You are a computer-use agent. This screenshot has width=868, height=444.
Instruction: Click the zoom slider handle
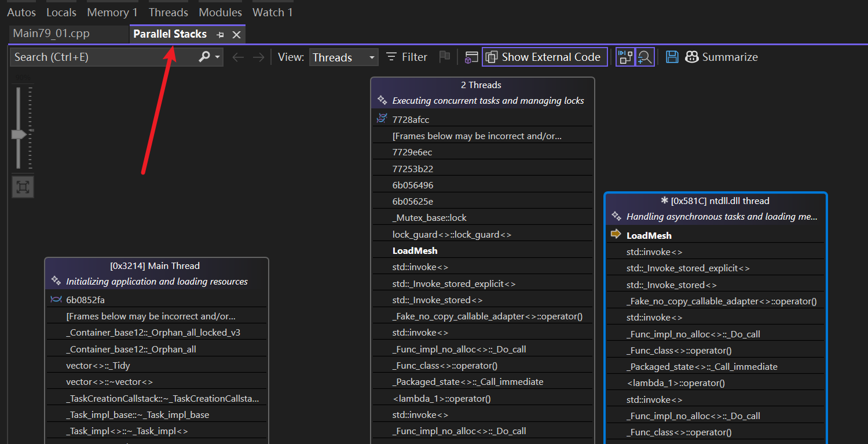19,134
